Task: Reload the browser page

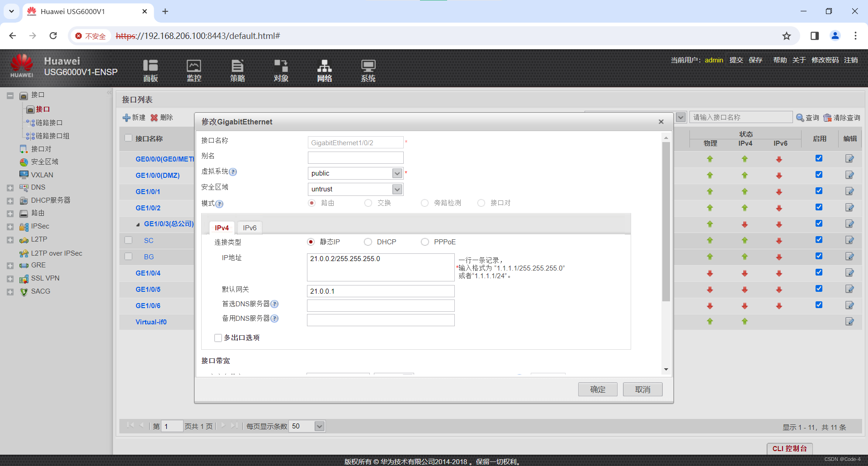Action: pos(53,36)
